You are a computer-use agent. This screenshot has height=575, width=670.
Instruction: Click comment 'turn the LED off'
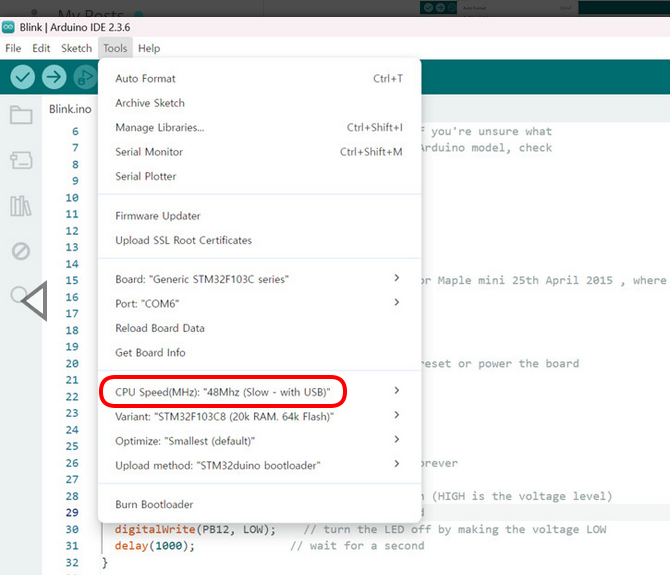pyautogui.click(x=377, y=529)
